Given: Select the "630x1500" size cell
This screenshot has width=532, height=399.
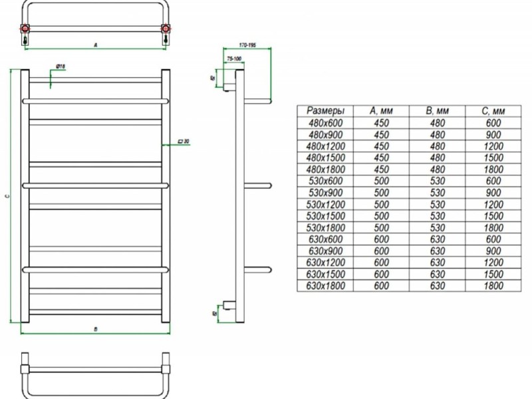Looking at the screenshot, I should click(x=325, y=274).
